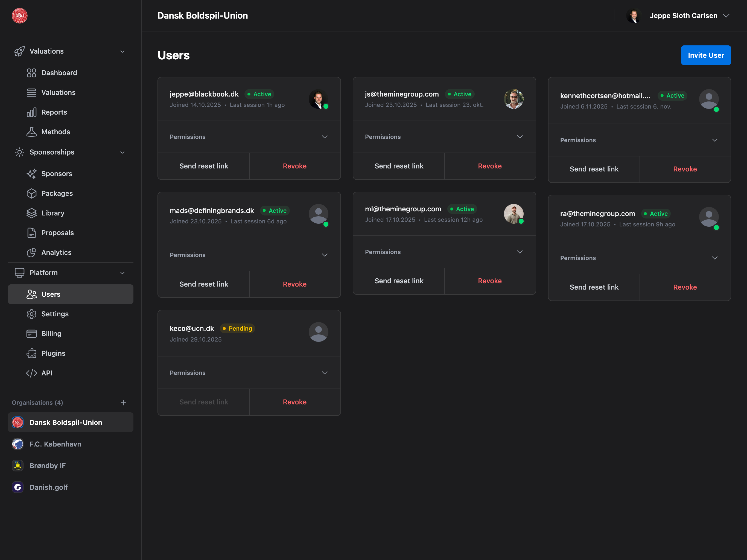Switch to F.C. København organisation
747x560 pixels.
click(55, 444)
